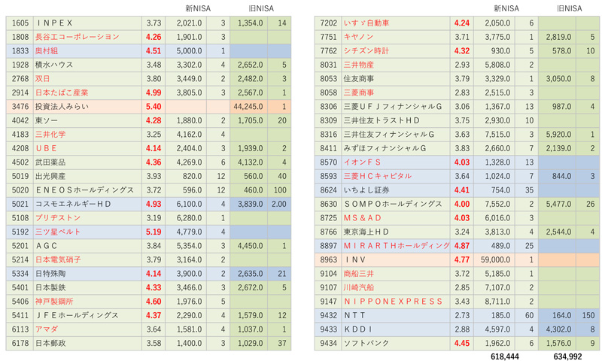The width and height of the screenshot is (602, 364).
Task: Click ＭＩＲＡＲＴＨホールディング cell
Action: (x=396, y=246)
